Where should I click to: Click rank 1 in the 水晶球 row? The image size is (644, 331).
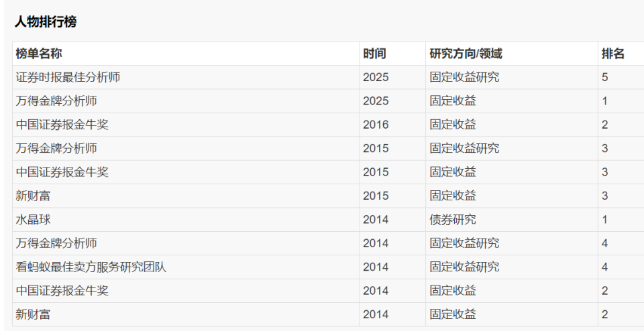coord(605,219)
